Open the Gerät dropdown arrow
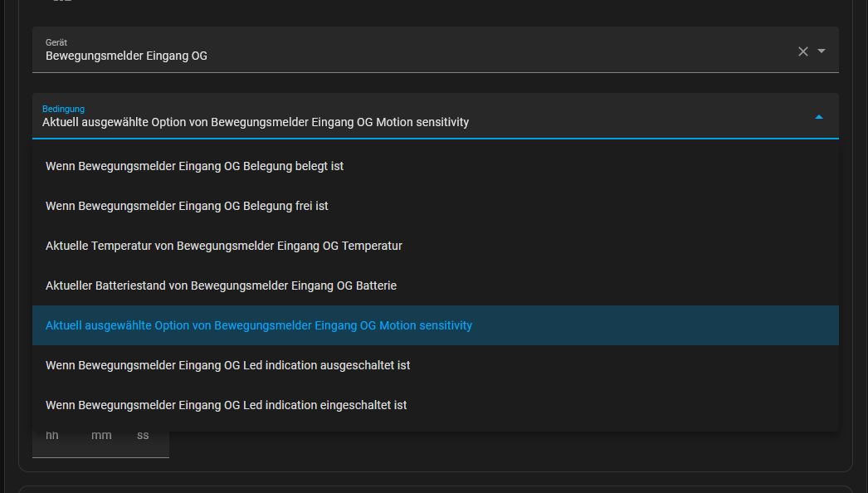 pos(822,51)
